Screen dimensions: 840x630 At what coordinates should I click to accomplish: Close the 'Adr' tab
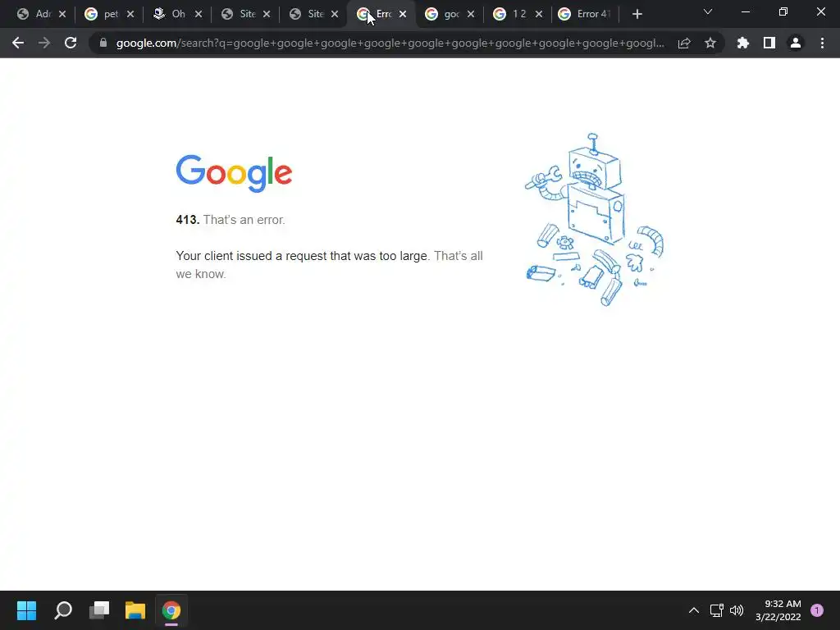(x=62, y=14)
